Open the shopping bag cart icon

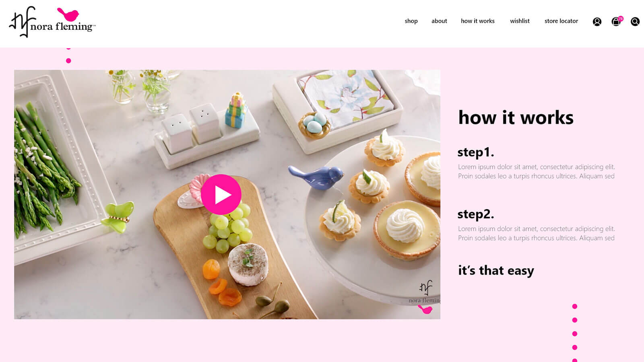pos(616,22)
